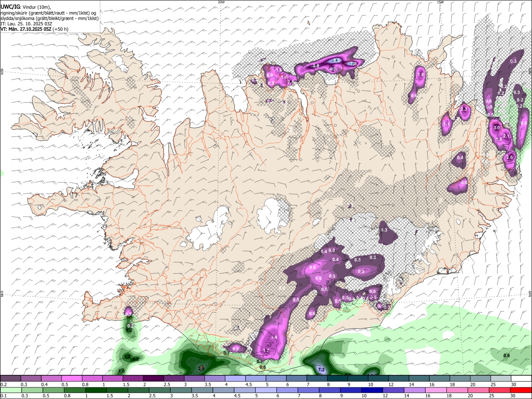Click the '1.8' value in the northeast

(421, 75)
